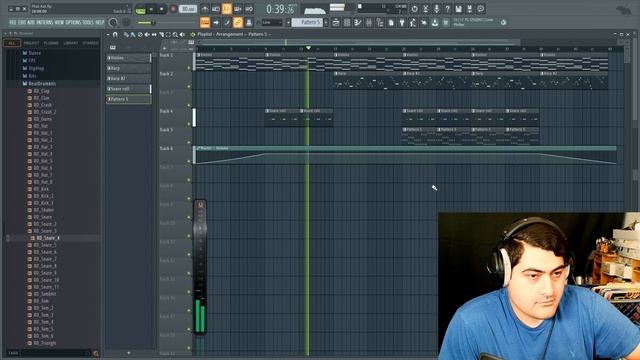Select the Harp pattern in picker
640x360 pixels.
(x=129, y=68)
